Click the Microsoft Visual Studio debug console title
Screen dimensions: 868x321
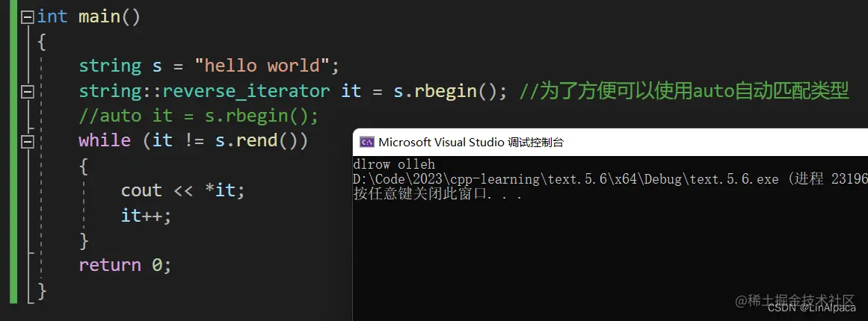(x=470, y=142)
